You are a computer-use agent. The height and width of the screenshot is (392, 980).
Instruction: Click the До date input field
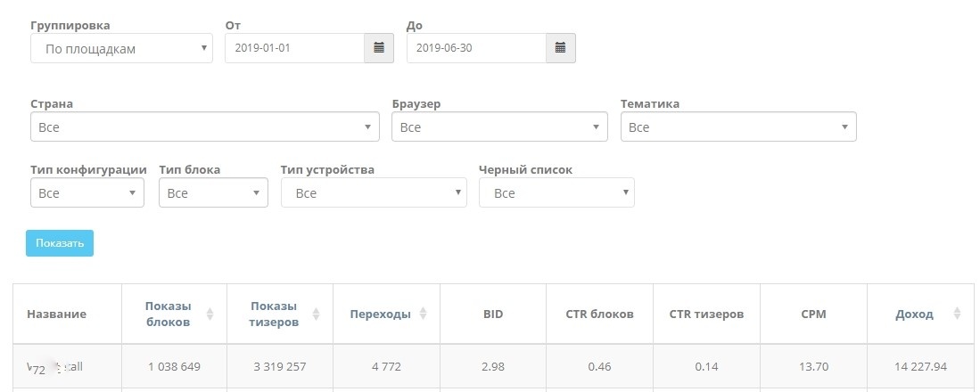click(x=476, y=48)
